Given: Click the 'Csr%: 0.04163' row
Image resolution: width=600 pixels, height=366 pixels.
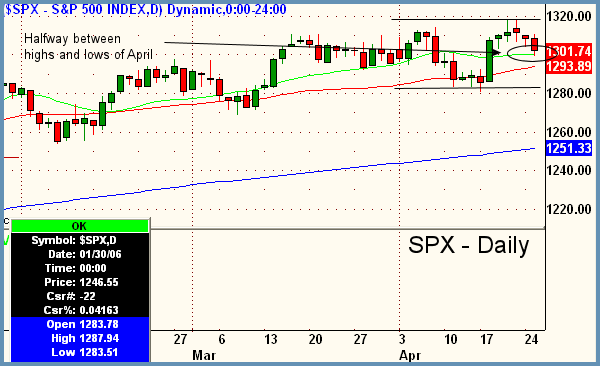Looking at the screenshot, I should 80,310.
